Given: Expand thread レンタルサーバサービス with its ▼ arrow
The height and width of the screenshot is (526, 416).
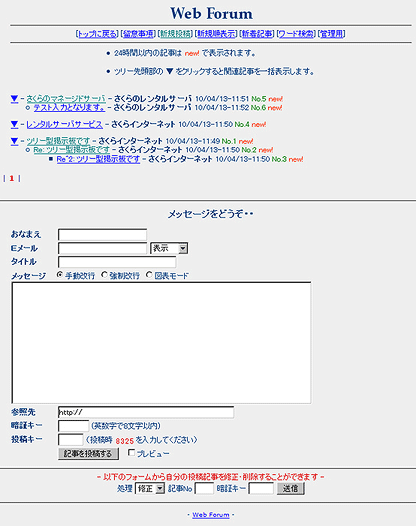Looking at the screenshot, I should (14, 124).
